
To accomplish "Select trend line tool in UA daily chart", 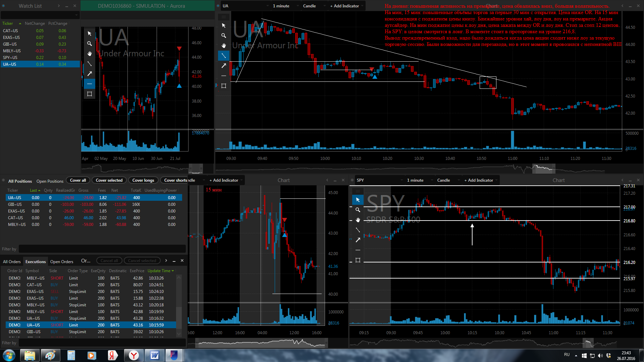I will (90, 64).
